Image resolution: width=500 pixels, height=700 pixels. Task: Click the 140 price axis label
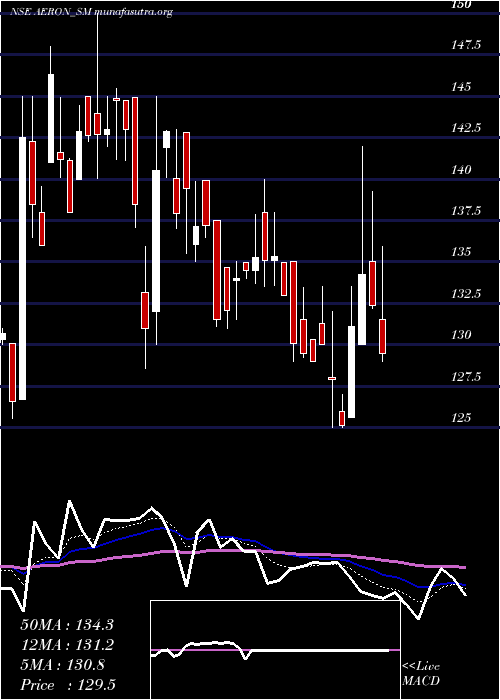coord(461,170)
